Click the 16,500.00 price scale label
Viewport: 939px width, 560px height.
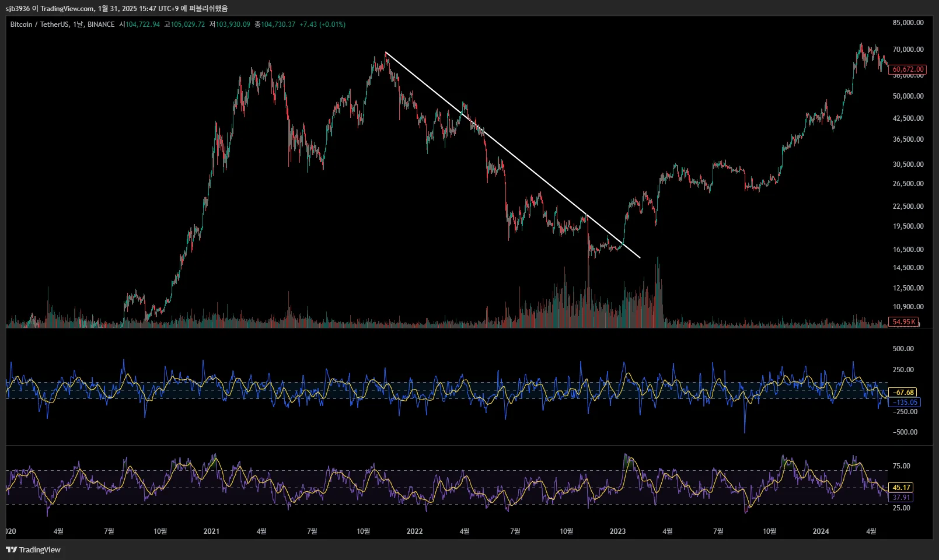tap(908, 249)
